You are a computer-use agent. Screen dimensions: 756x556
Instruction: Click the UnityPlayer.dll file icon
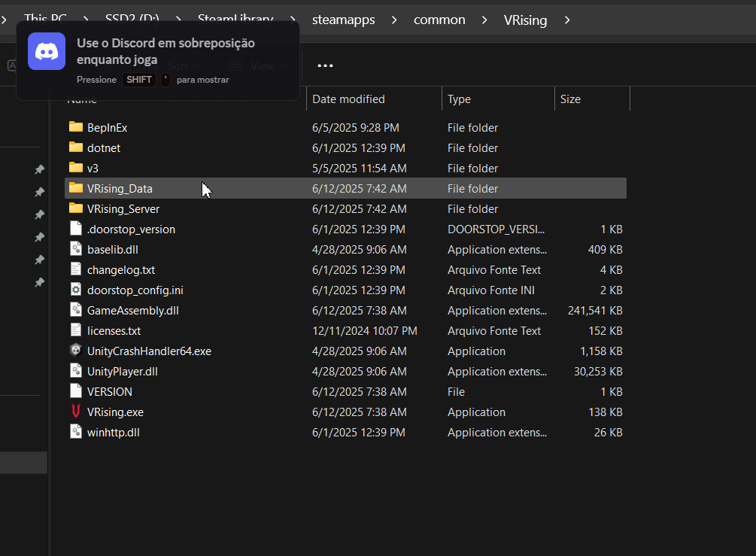76,370
